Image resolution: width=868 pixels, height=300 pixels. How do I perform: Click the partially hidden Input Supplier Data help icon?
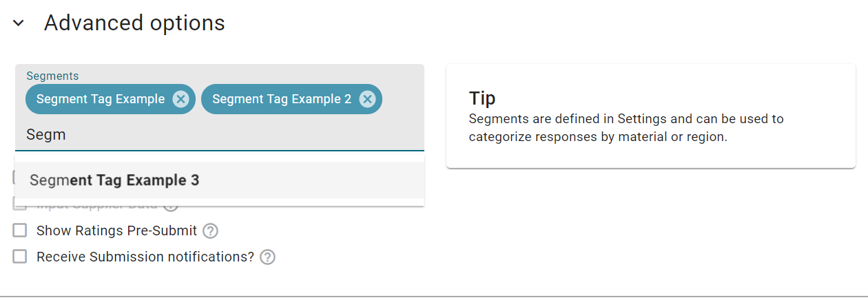(x=172, y=206)
